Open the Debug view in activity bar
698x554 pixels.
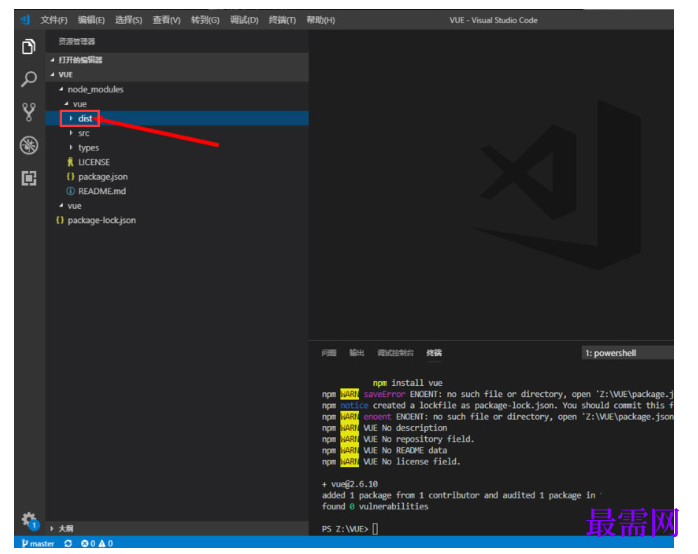click(29, 145)
